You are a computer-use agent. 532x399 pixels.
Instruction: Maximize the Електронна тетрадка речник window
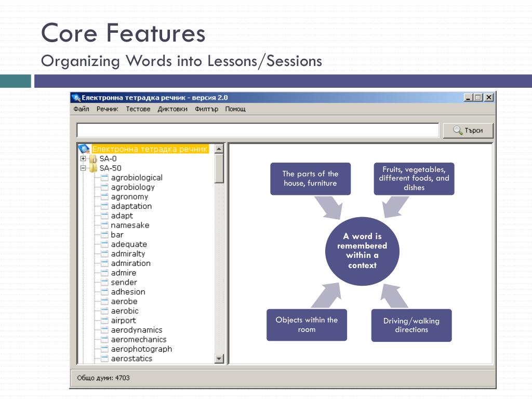click(478, 98)
